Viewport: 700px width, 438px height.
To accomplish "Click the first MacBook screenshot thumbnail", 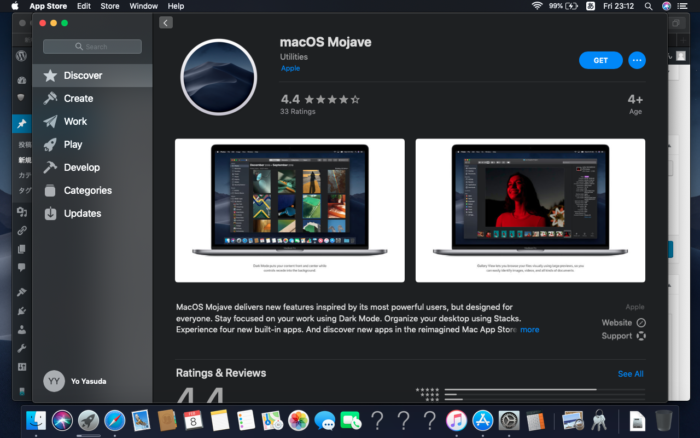I will (x=290, y=210).
